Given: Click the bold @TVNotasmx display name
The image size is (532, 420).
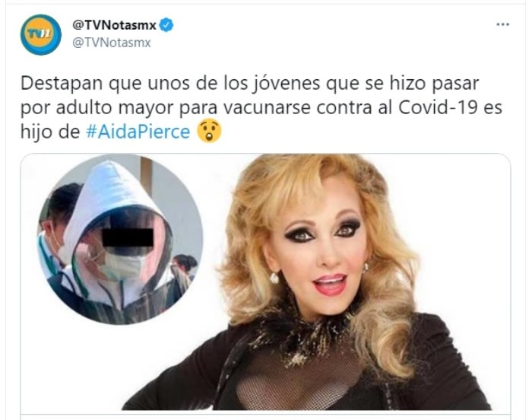Looking at the screenshot, I should click(x=114, y=25).
